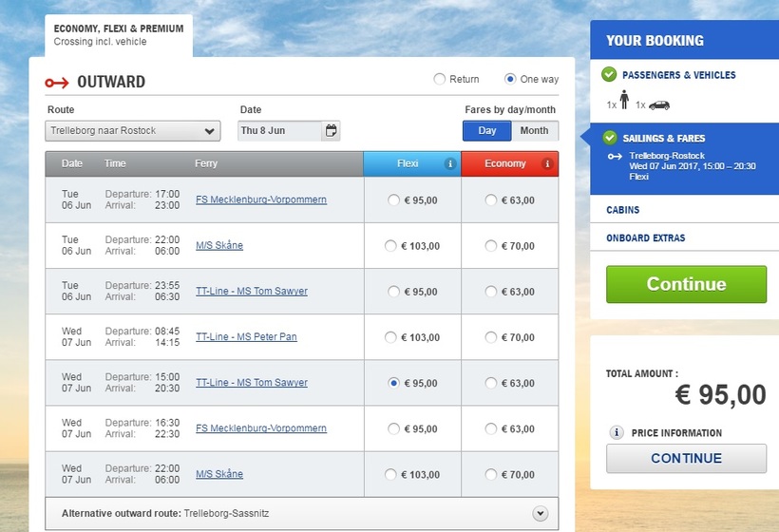Click the Economy column header
This screenshot has height=532, width=779.
(510, 163)
